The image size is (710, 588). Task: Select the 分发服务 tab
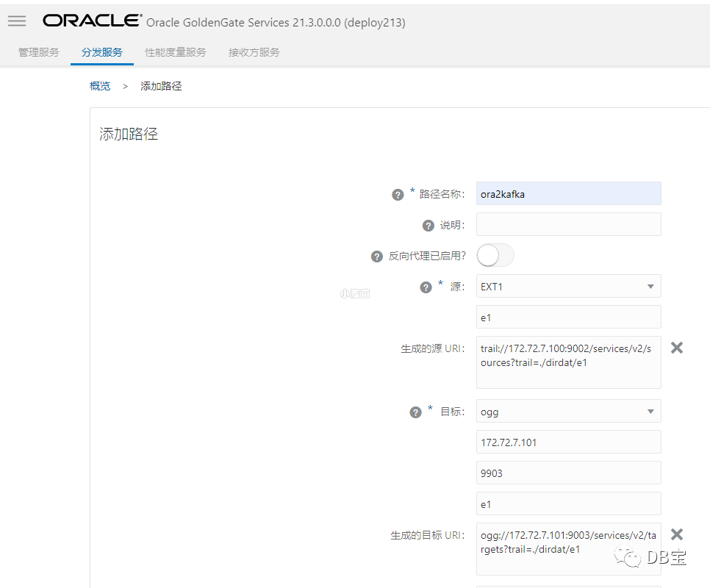pyautogui.click(x=102, y=52)
